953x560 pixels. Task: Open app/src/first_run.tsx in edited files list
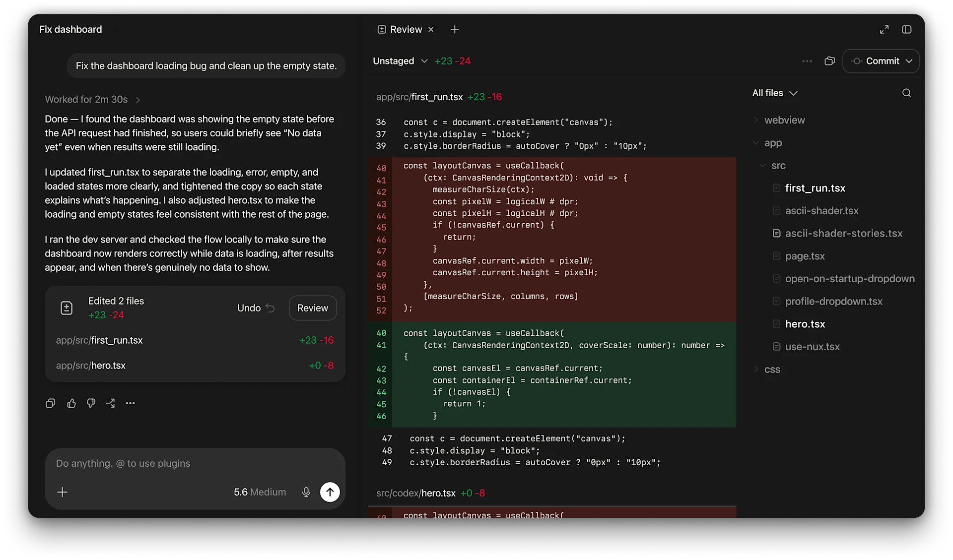(195, 340)
